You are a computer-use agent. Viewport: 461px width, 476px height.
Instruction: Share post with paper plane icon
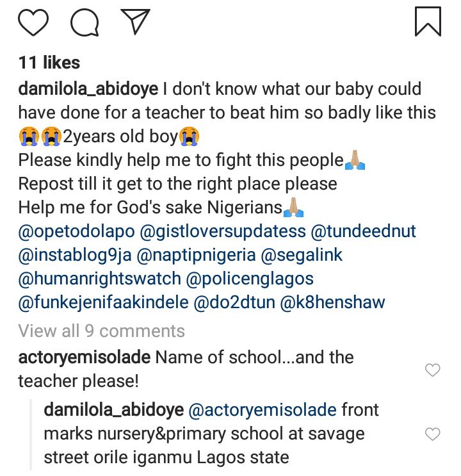tap(135, 22)
